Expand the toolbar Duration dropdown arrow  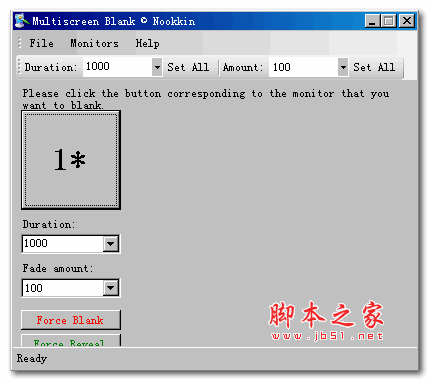[157, 67]
